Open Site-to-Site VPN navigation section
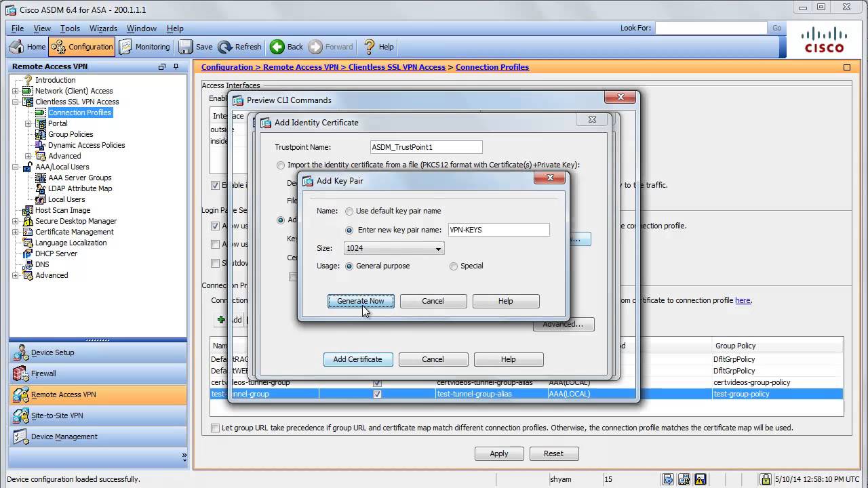The image size is (868, 488). coord(98,415)
